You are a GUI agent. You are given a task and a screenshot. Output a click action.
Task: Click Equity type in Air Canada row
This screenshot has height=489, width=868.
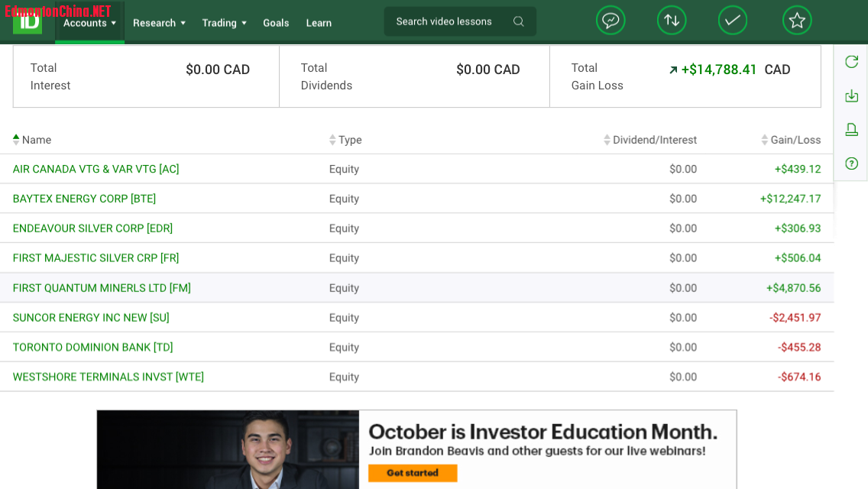[x=344, y=169]
